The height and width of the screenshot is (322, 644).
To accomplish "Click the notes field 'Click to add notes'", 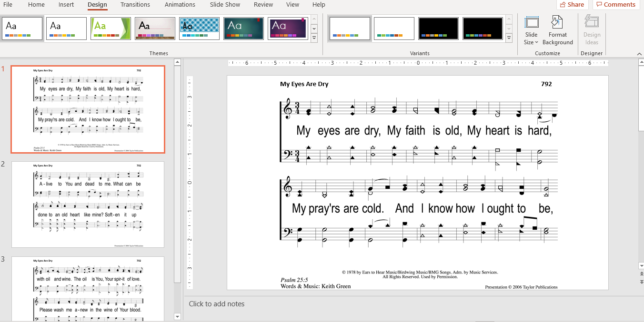I will [x=217, y=304].
